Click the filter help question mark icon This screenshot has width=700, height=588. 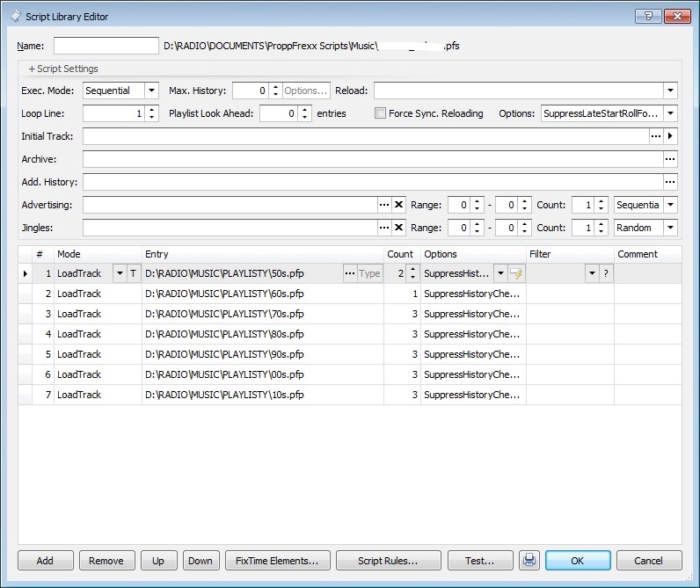pos(605,273)
